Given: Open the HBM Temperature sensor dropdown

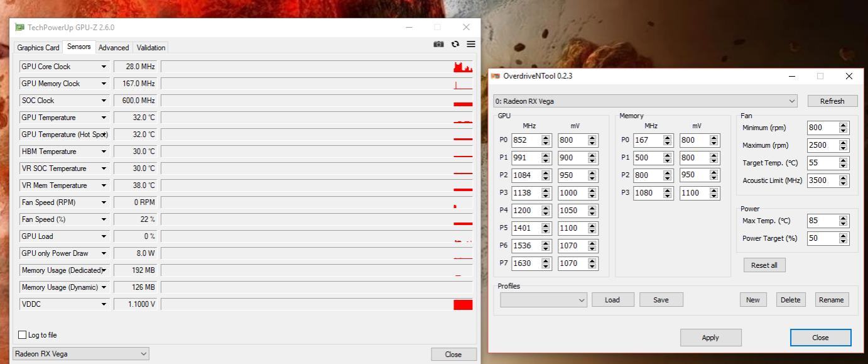Looking at the screenshot, I should point(104,152).
